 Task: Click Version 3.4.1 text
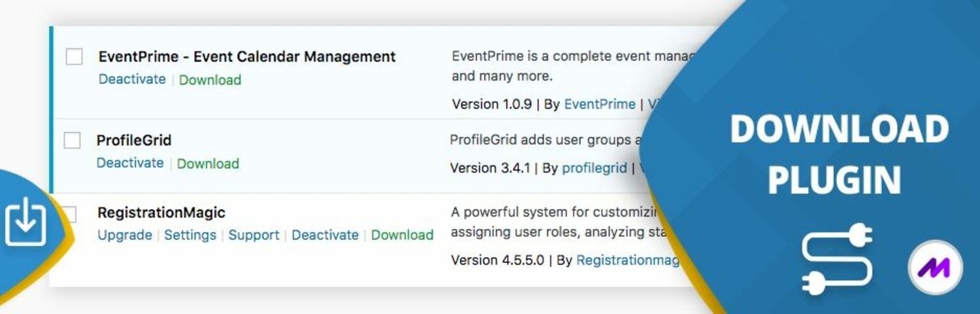pos(490,168)
